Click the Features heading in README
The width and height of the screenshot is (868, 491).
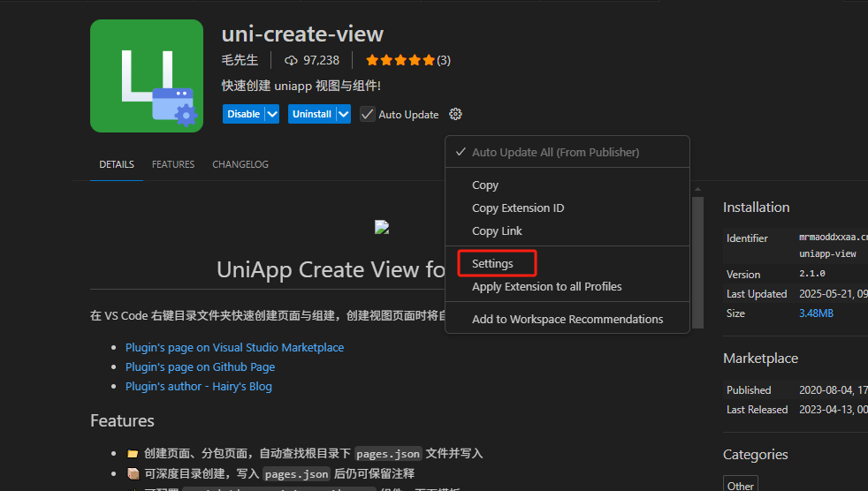(x=122, y=420)
